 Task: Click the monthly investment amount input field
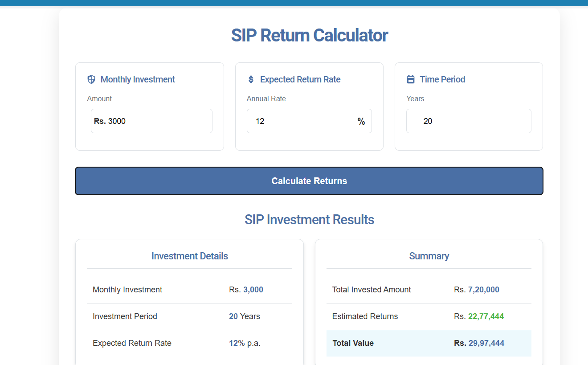[151, 121]
